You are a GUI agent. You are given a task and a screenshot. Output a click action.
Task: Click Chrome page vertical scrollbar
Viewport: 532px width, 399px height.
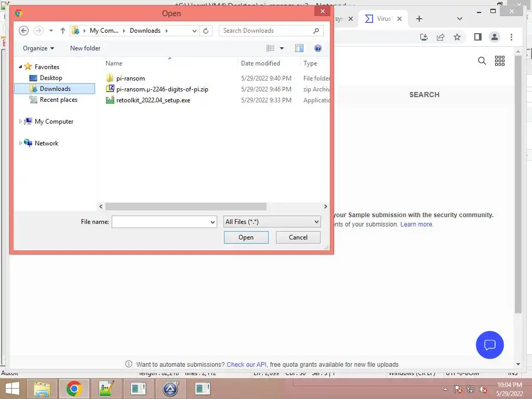tap(518, 183)
